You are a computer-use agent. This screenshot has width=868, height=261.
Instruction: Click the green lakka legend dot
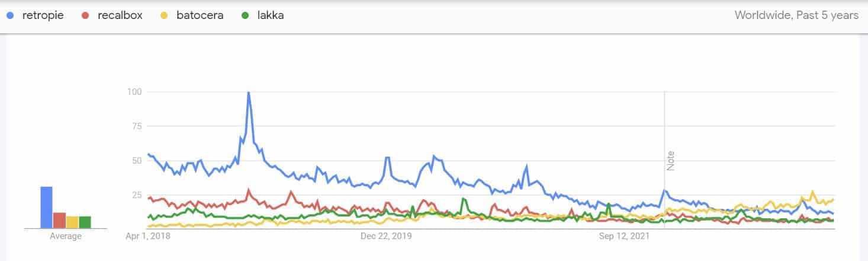click(245, 16)
